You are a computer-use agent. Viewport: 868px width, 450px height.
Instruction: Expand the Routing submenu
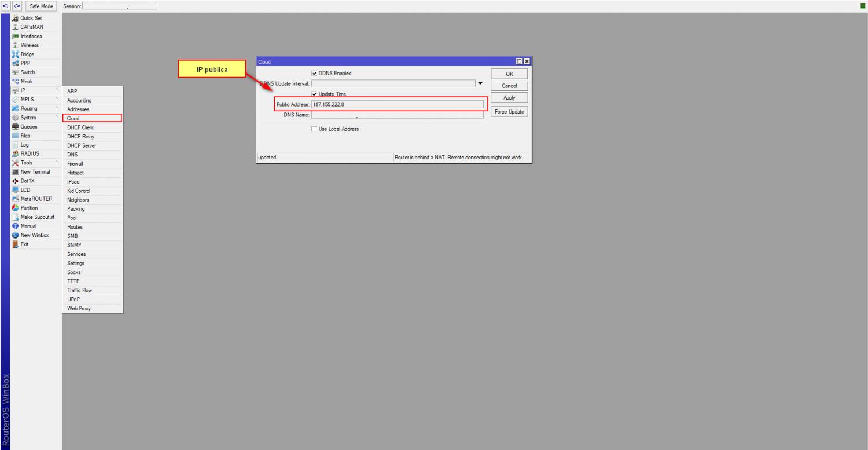pos(57,108)
